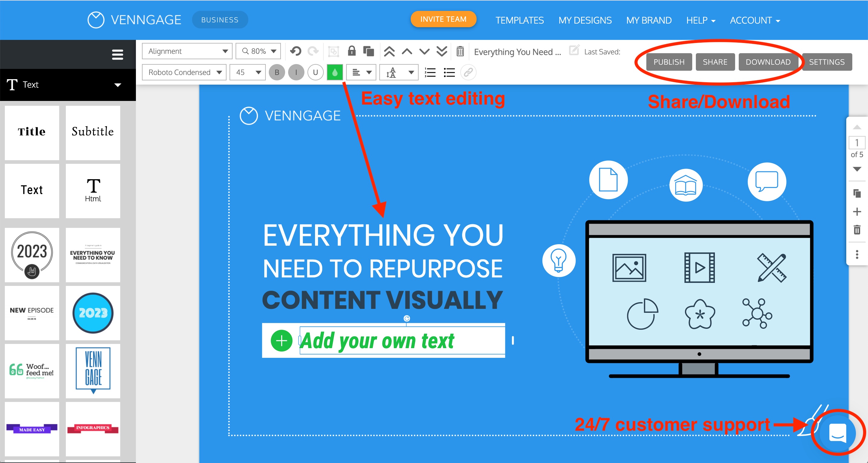Screen dimensions: 868x463
Task: Click the undo icon in toolbar
Action: tap(295, 52)
